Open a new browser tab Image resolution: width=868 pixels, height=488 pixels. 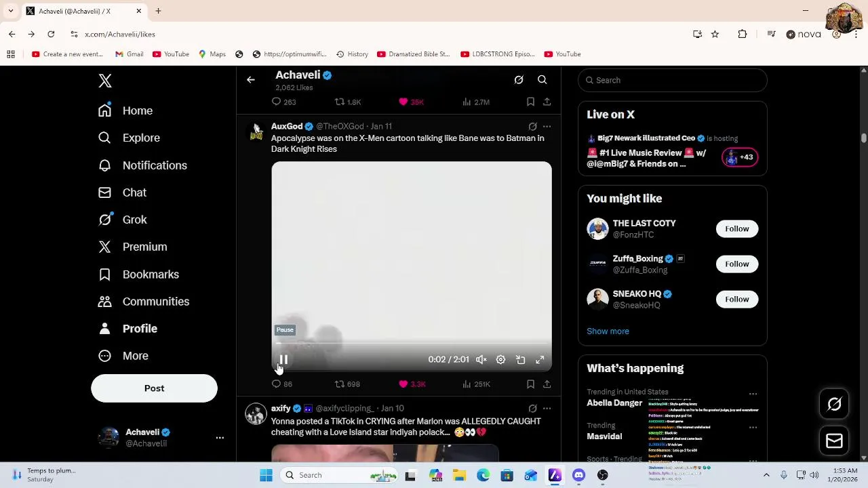point(158,11)
